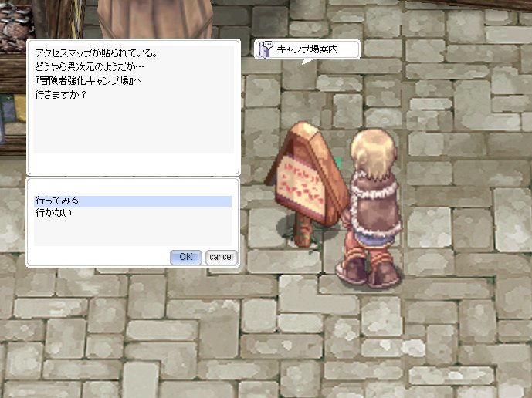Screen dimensions: 532x398
Task: Click the speech bubble door icon
Action: coord(265,49)
